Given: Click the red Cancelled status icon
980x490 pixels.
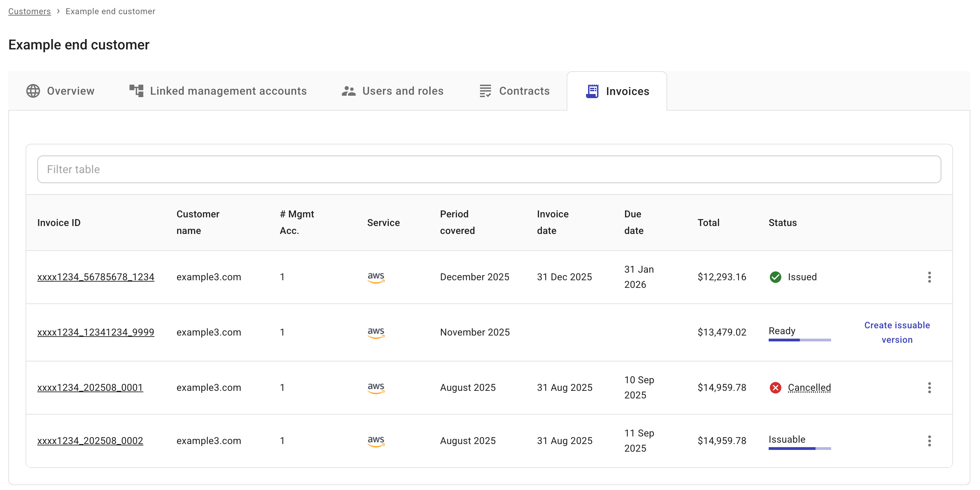Looking at the screenshot, I should click(x=776, y=387).
